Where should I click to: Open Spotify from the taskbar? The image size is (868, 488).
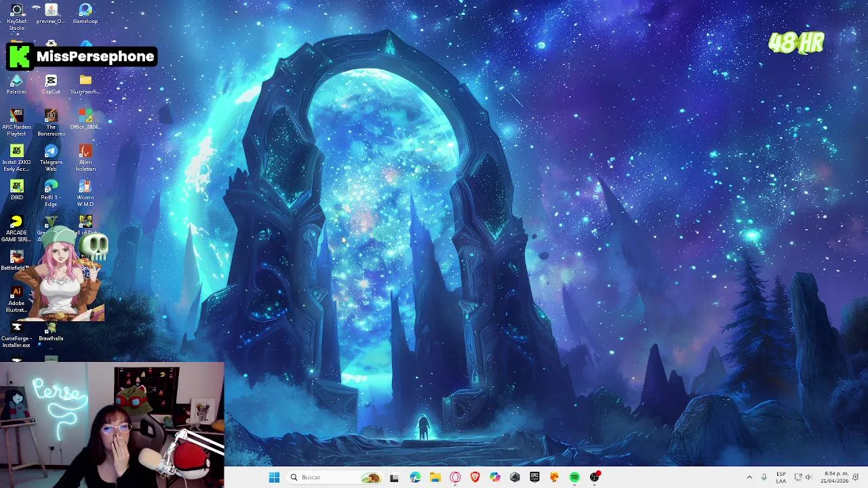tap(574, 477)
